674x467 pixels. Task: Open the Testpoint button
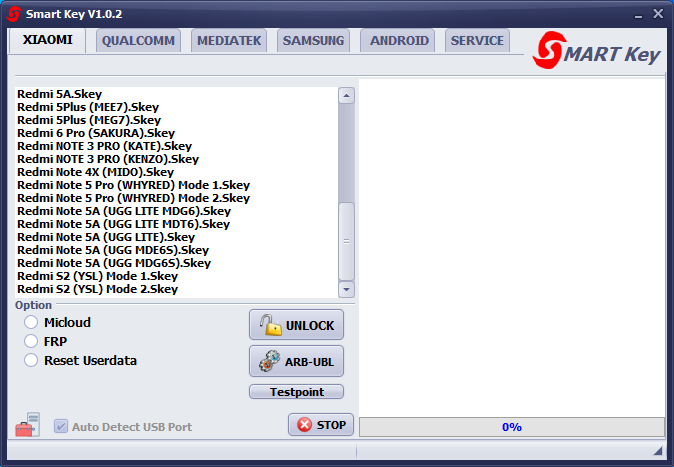296,392
